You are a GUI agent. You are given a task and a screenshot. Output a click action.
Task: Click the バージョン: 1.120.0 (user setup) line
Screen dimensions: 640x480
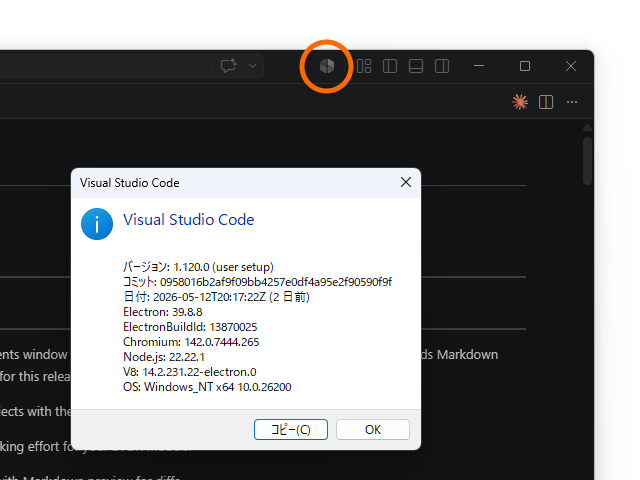(x=198, y=267)
